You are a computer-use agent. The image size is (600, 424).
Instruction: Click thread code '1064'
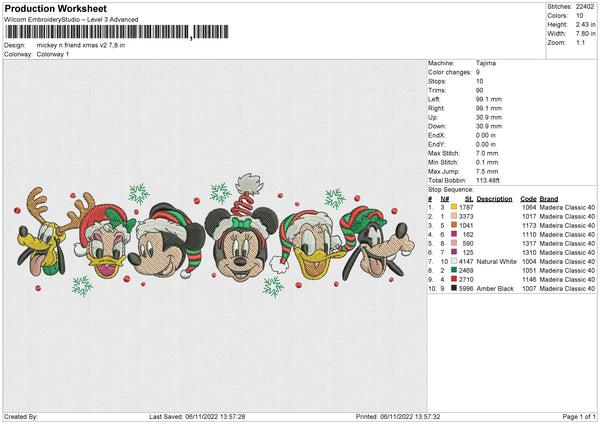pyautogui.click(x=529, y=207)
